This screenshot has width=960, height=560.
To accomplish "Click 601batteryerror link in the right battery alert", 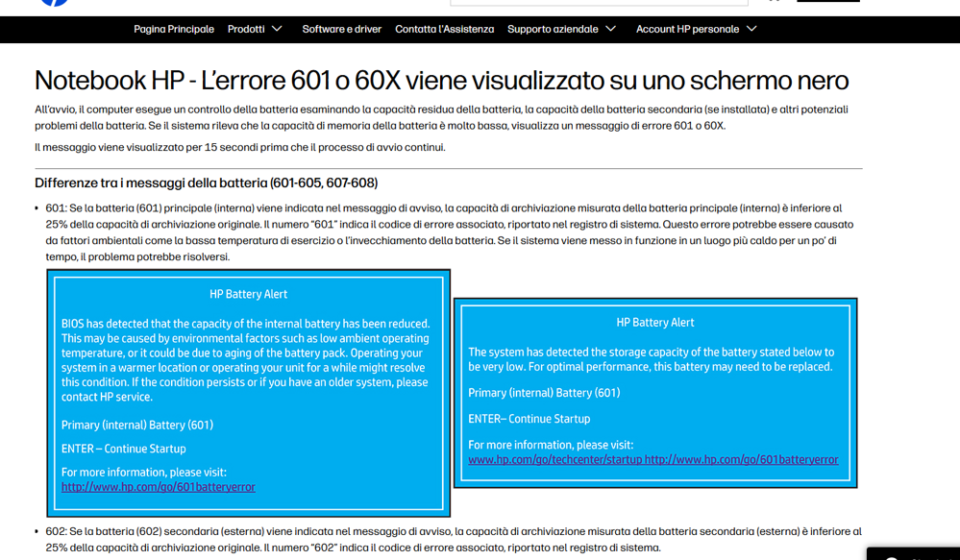I will (x=742, y=460).
